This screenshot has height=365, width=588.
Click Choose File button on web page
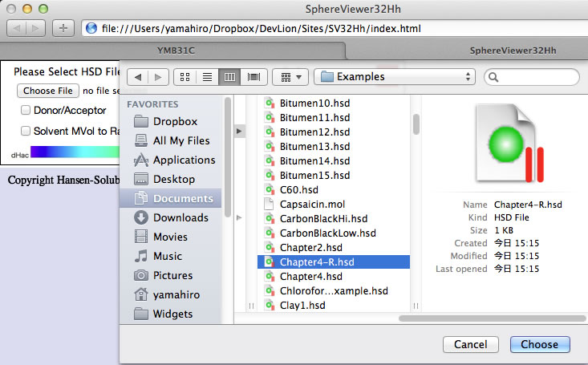[48, 91]
